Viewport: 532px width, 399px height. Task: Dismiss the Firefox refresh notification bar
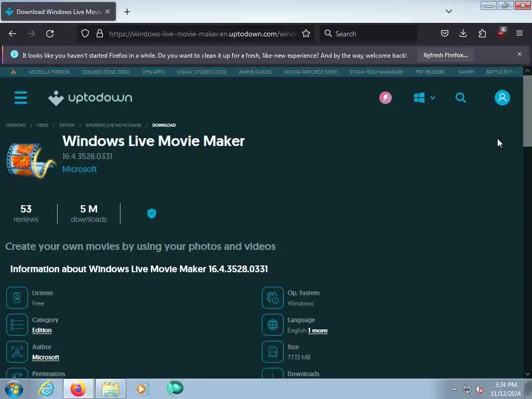tap(520, 54)
